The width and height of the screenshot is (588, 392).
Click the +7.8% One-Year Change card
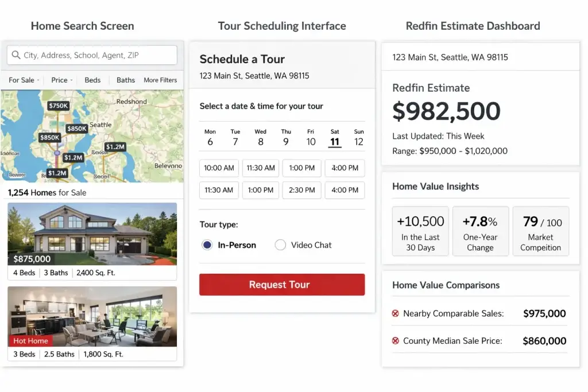click(481, 231)
